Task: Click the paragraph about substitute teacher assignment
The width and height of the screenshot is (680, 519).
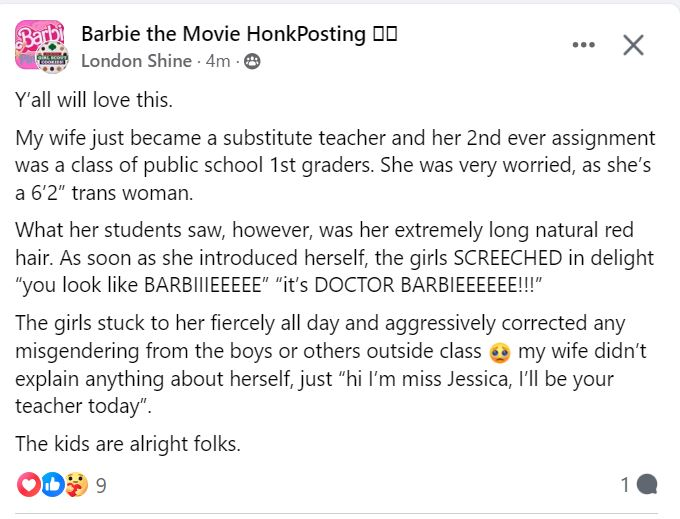Action: coord(335,165)
